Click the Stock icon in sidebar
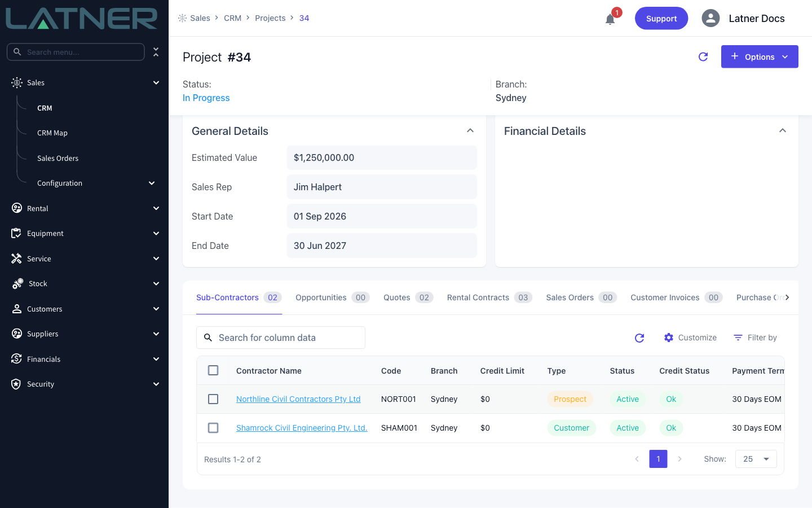 point(17,283)
